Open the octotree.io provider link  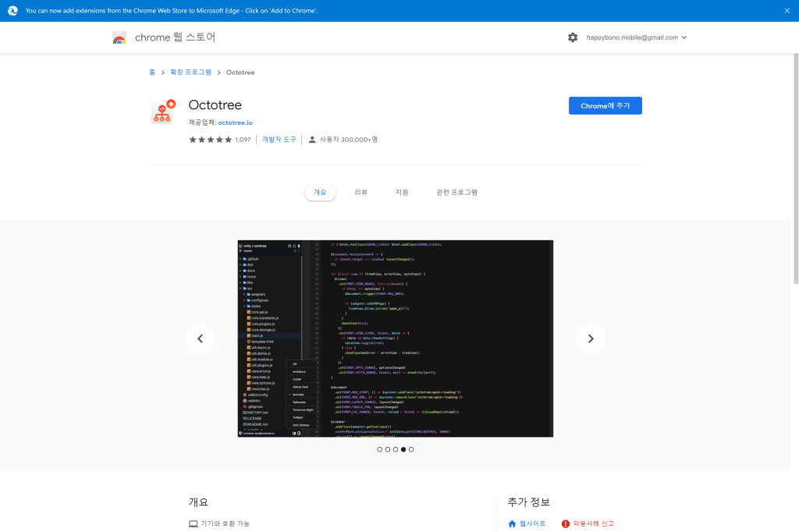[236, 122]
